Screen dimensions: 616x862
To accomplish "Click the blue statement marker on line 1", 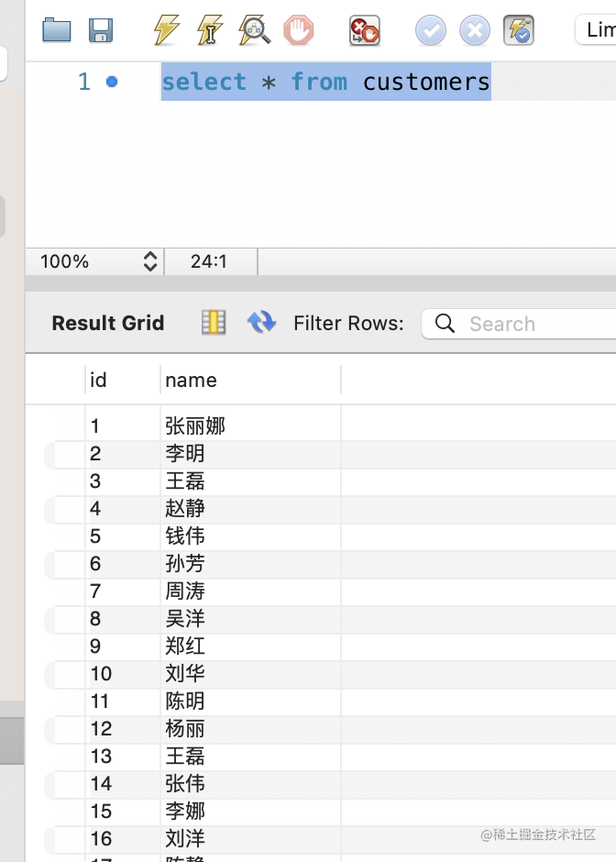I will coord(112,82).
